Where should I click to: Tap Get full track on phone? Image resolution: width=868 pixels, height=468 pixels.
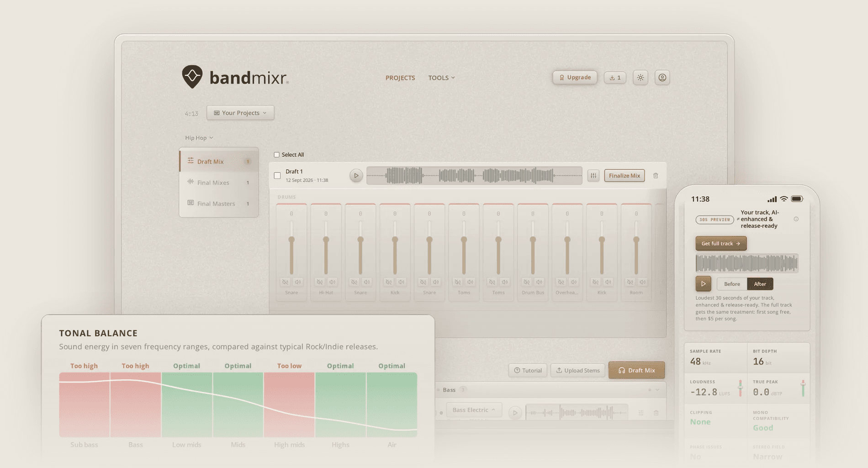721,244
